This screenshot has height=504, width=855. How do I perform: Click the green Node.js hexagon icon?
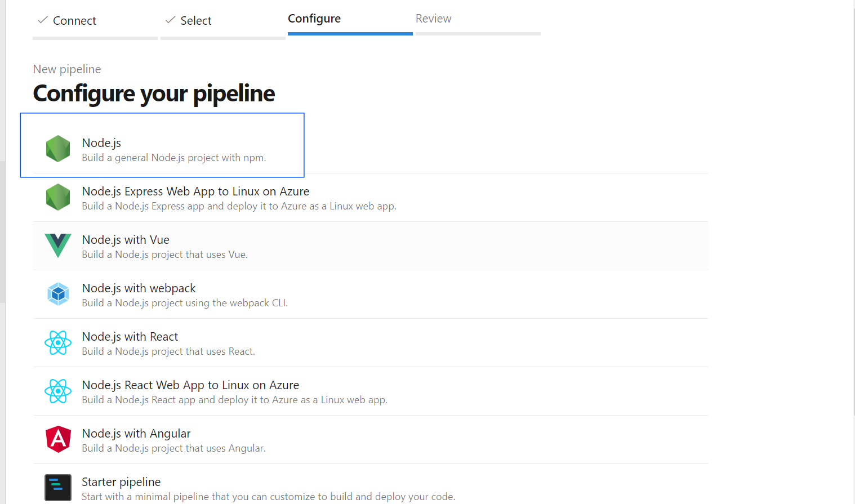(58, 149)
